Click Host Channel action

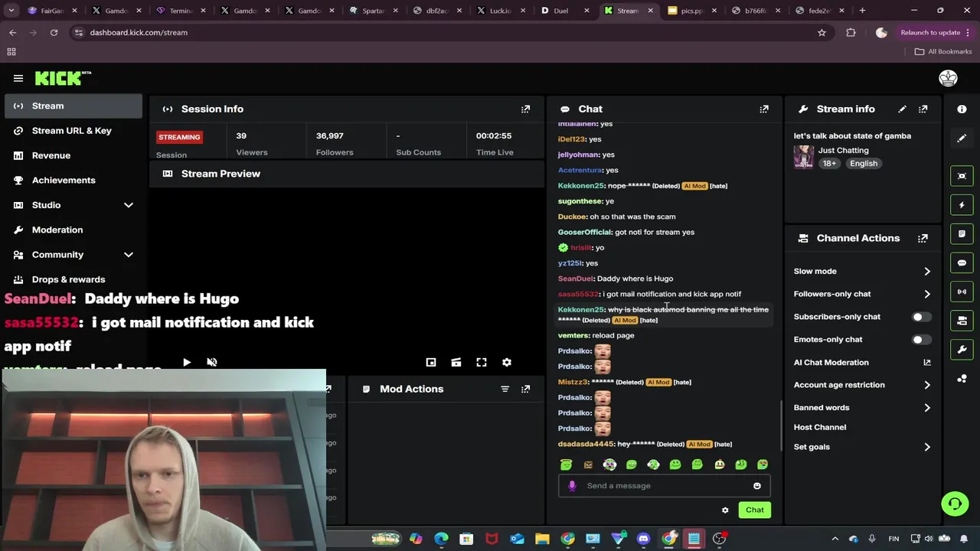pyautogui.click(x=820, y=427)
